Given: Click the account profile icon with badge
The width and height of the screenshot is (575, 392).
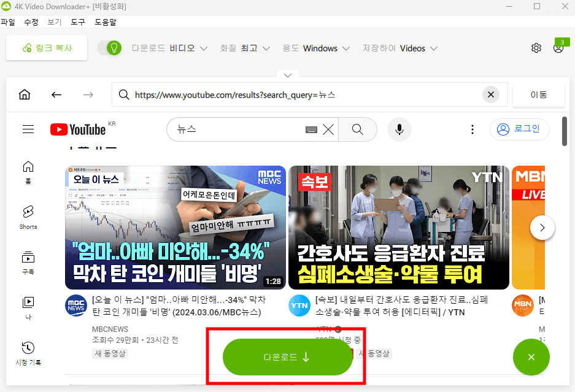Looking at the screenshot, I should click(558, 48).
